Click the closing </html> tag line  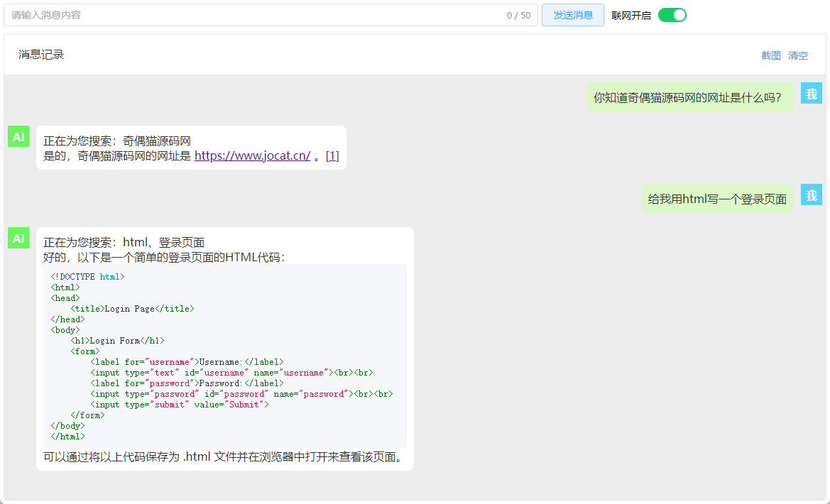[67, 437]
